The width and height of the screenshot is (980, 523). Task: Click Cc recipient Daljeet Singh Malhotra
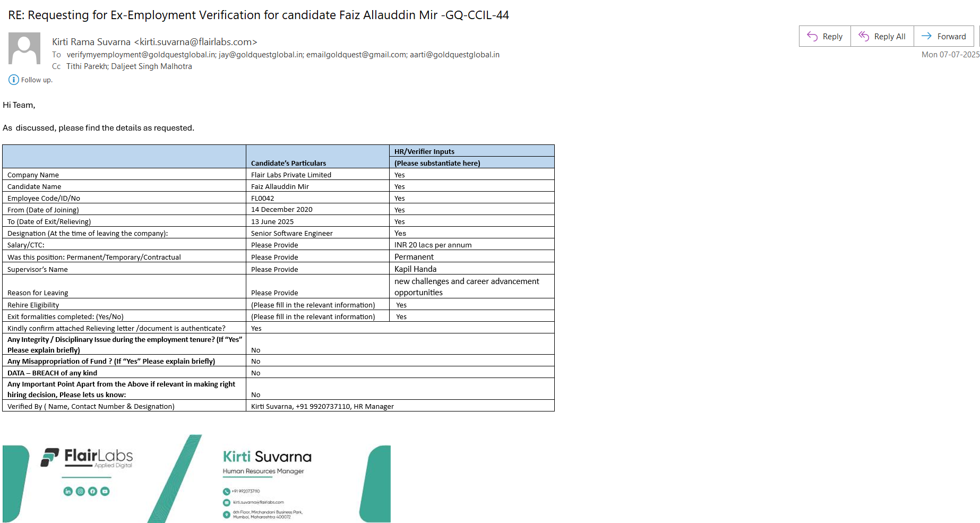[152, 66]
